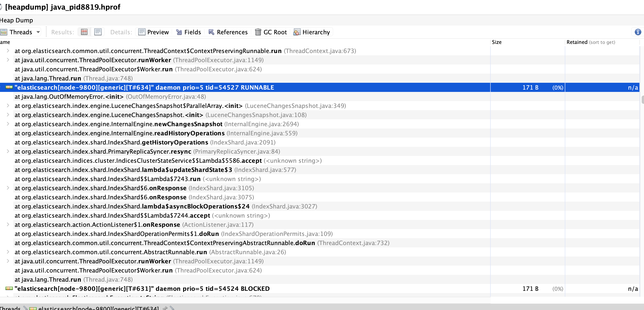This screenshot has height=310, width=644.
Task: Expand ActionListener$1.onResponse stack frame
Action: pyautogui.click(x=8, y=224)
